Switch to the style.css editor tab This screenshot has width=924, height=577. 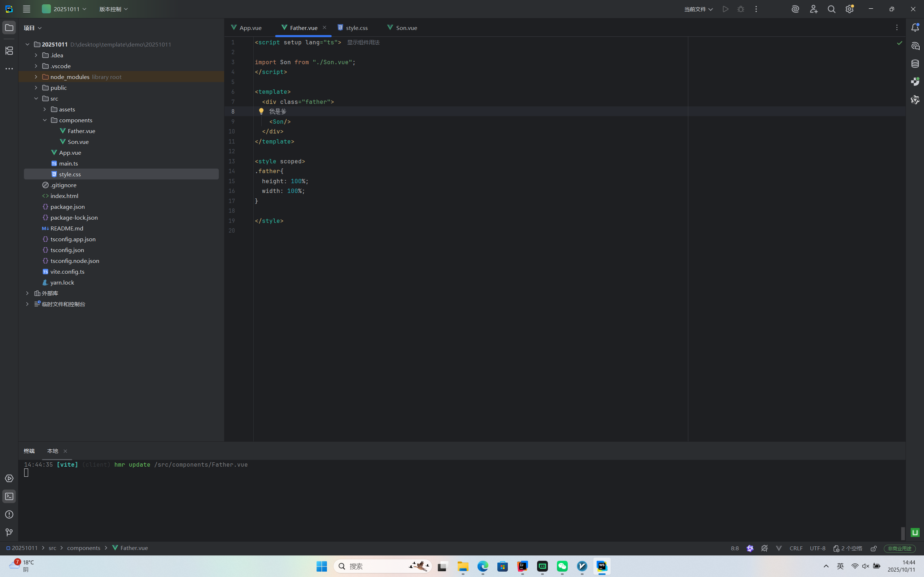pyautogui.click(x=356, y=28)
